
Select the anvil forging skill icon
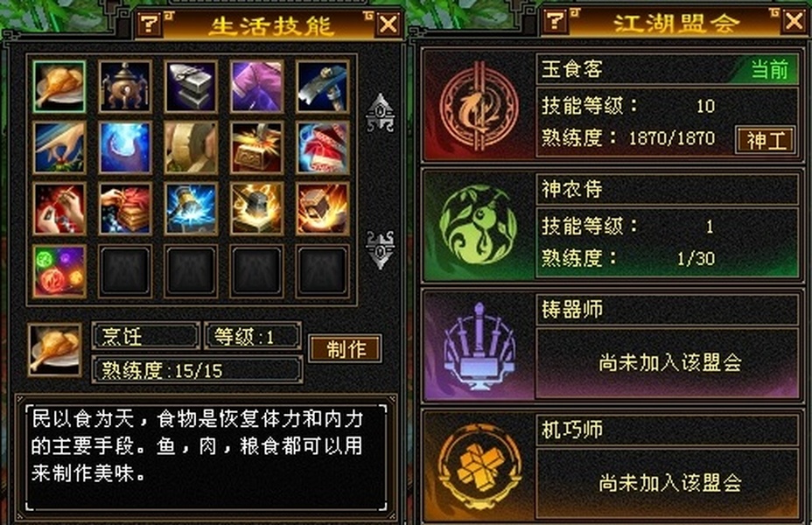pos(191,87)
